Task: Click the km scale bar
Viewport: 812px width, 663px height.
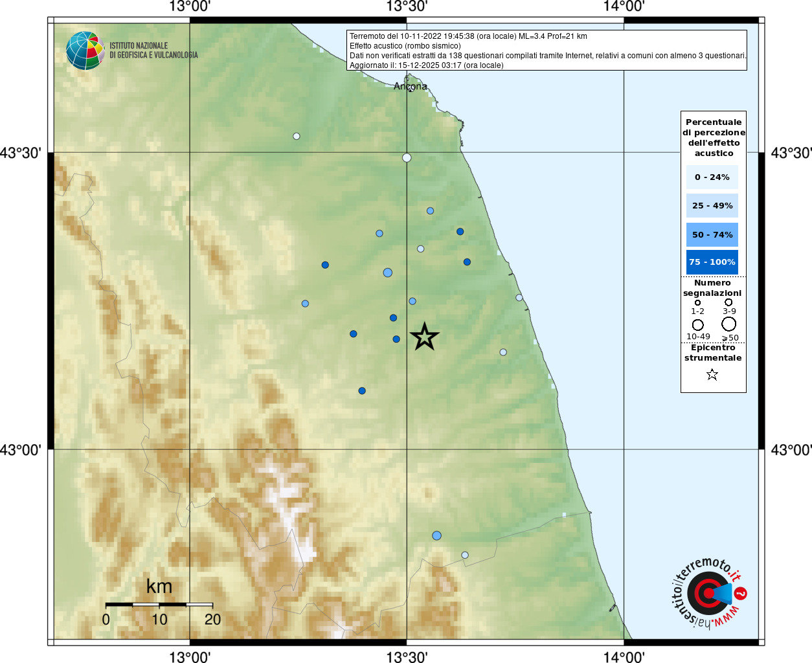Action: tap(159, 605)
